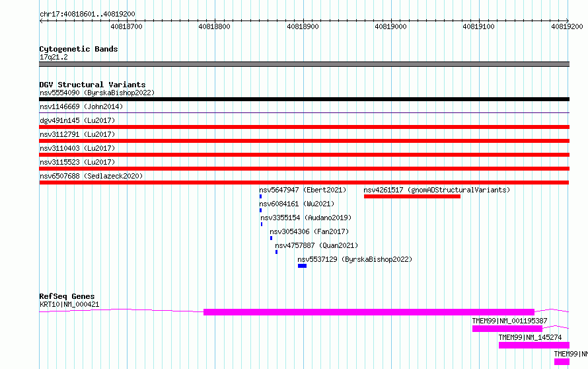Select the nsv1146669 (John2014) label

click(81, 106)
